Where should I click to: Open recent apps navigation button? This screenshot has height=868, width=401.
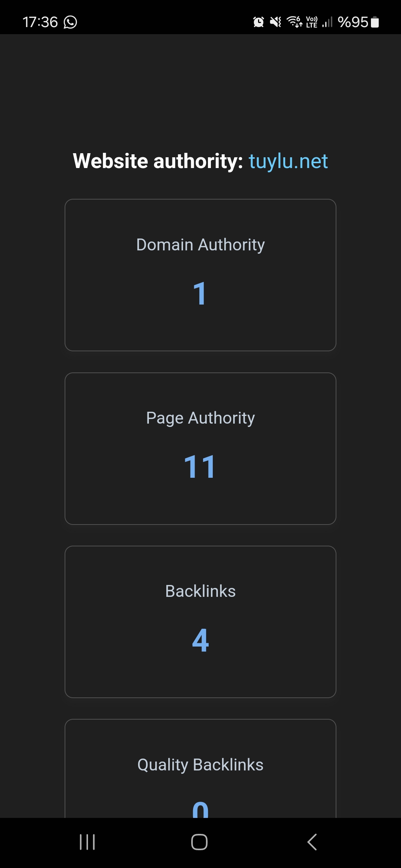click(x=87, y=842)
